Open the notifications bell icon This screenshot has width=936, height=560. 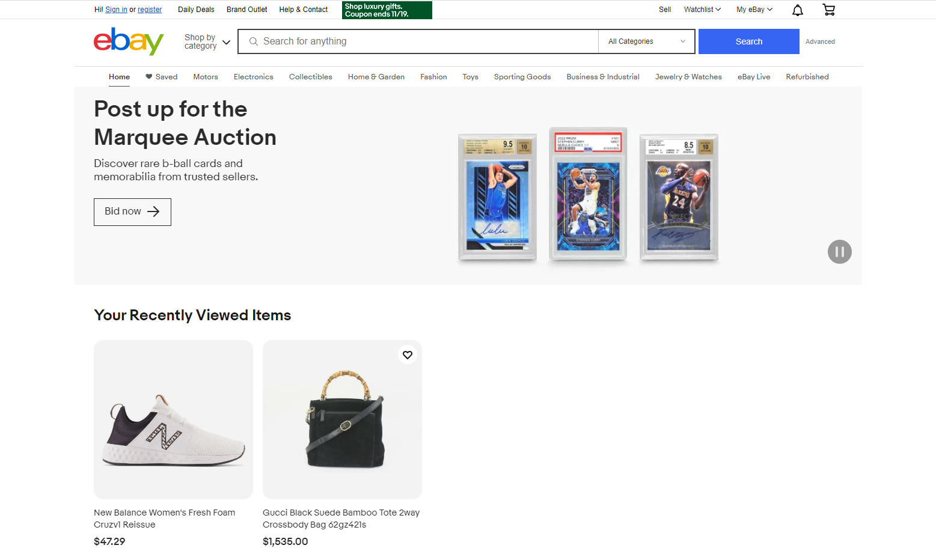point(797,10)
